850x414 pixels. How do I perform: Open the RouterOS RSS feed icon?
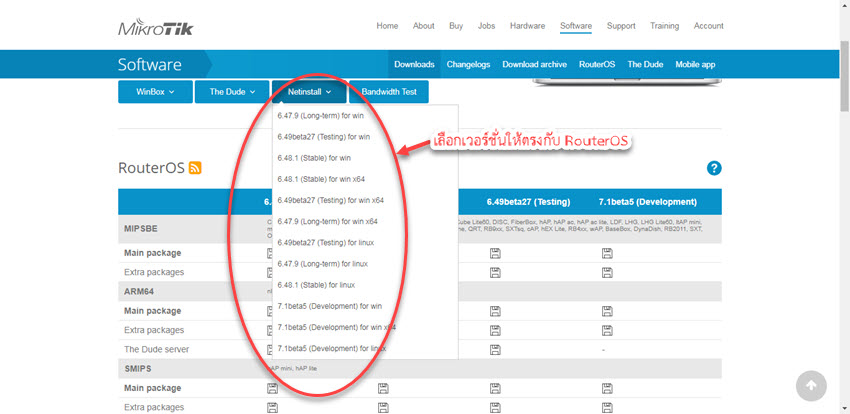pyautogui.click(x=195, y=168)
